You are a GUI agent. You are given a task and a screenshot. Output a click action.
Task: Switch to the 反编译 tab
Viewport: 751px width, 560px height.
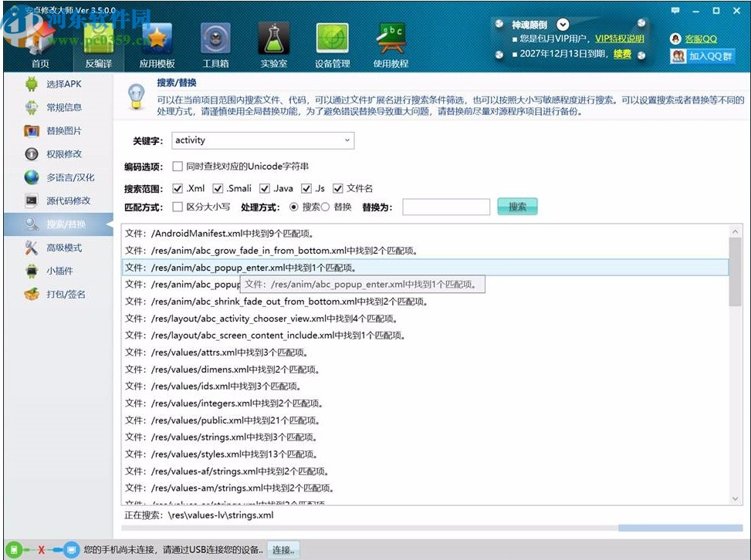pos(97,42)
